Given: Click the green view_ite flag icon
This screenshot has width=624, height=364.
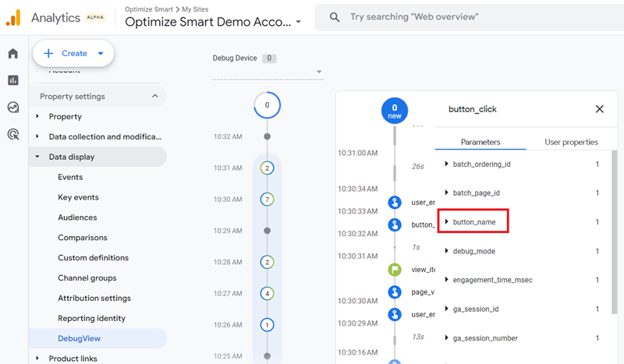Looking at the screenshot, I should click(x=395, y=270).
